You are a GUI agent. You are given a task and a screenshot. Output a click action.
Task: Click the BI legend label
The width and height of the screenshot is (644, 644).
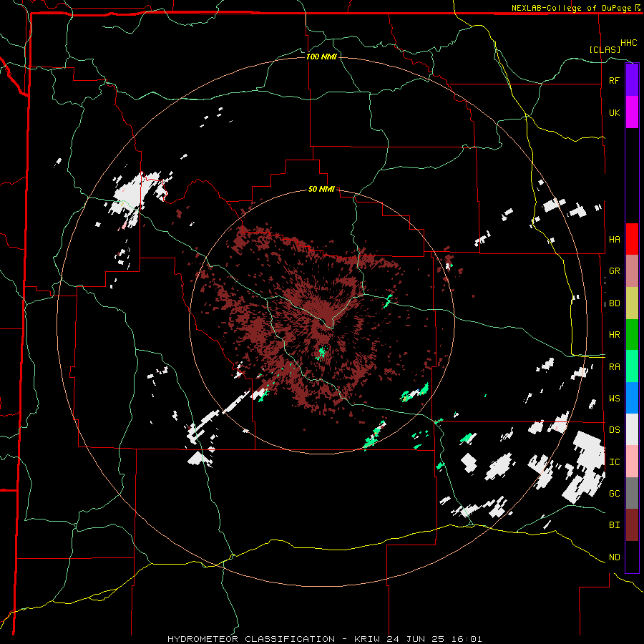[614, 525]
